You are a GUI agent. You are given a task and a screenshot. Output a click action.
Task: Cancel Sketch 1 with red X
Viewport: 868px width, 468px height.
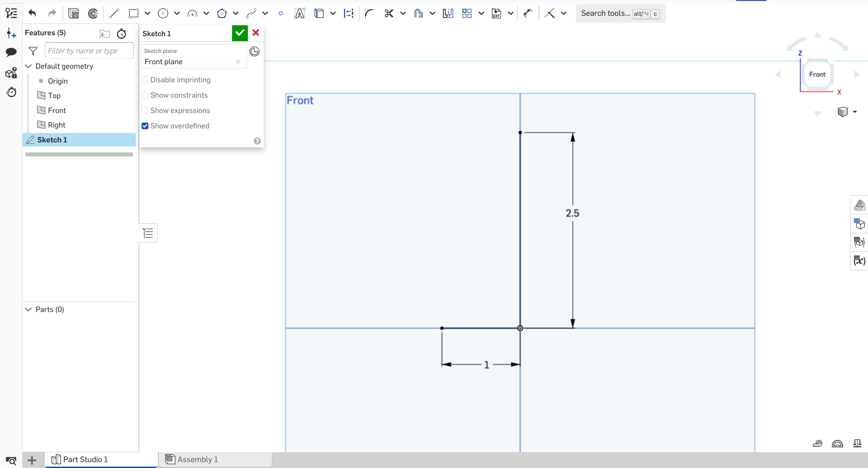[256, 33]
